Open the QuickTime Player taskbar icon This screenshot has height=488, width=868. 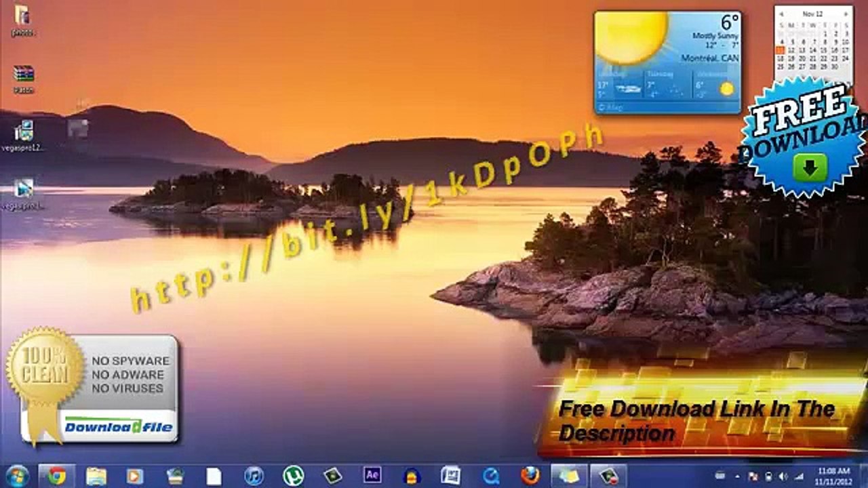click(x=491, y=476)
